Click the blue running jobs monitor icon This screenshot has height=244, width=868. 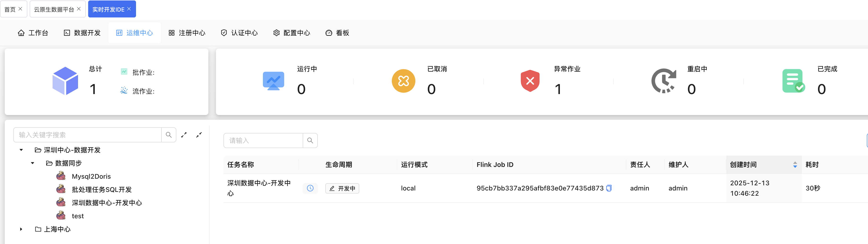coord(273,81)
